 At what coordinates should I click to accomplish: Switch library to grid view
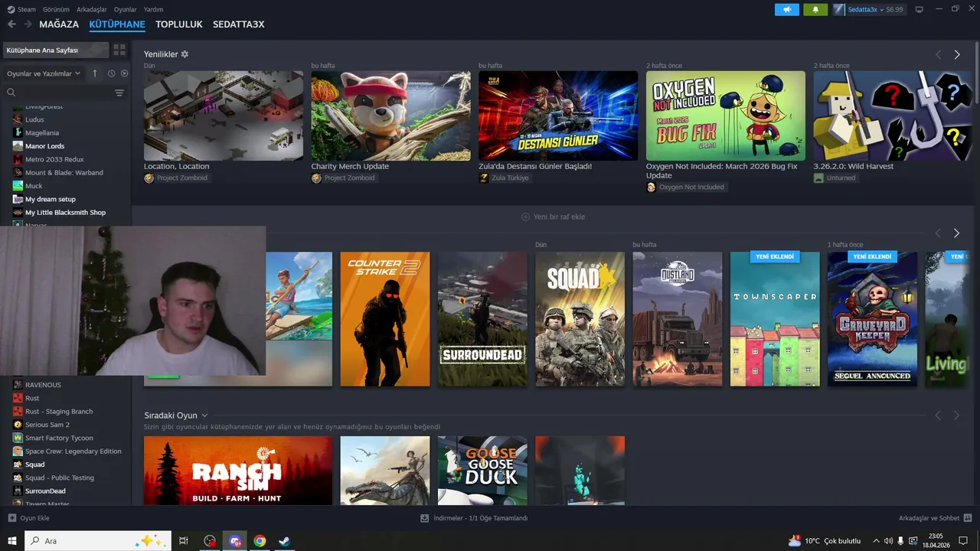(x=119, y=50)
